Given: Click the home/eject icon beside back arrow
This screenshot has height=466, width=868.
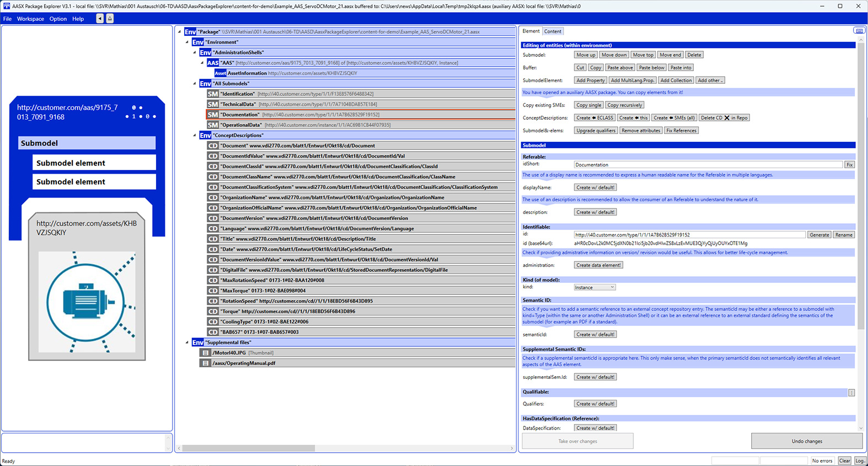Looking at the screenshot, I should tap(110, 19).
